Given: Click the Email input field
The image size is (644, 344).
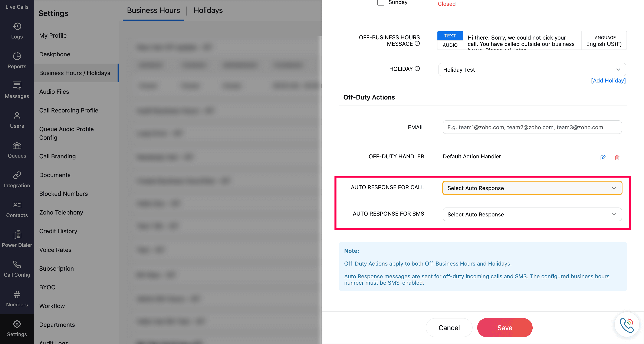Looking at the screenshot, I should point(532,127).
